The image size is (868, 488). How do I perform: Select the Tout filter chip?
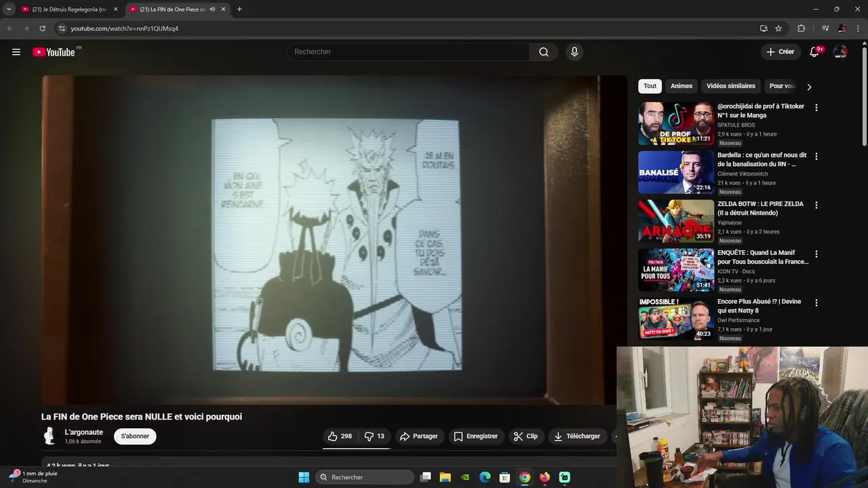pyautogui.click(x=650, y=86)
